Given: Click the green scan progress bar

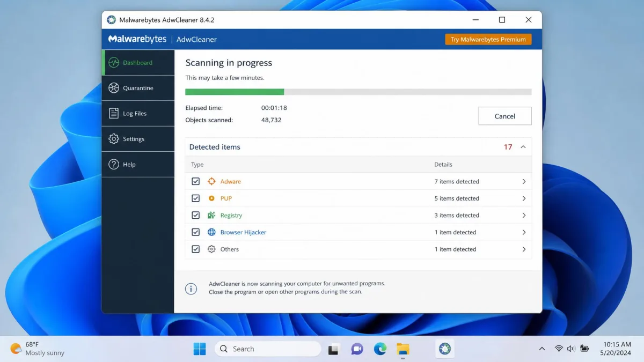Looking at the screenshot, I should point(235,92).
